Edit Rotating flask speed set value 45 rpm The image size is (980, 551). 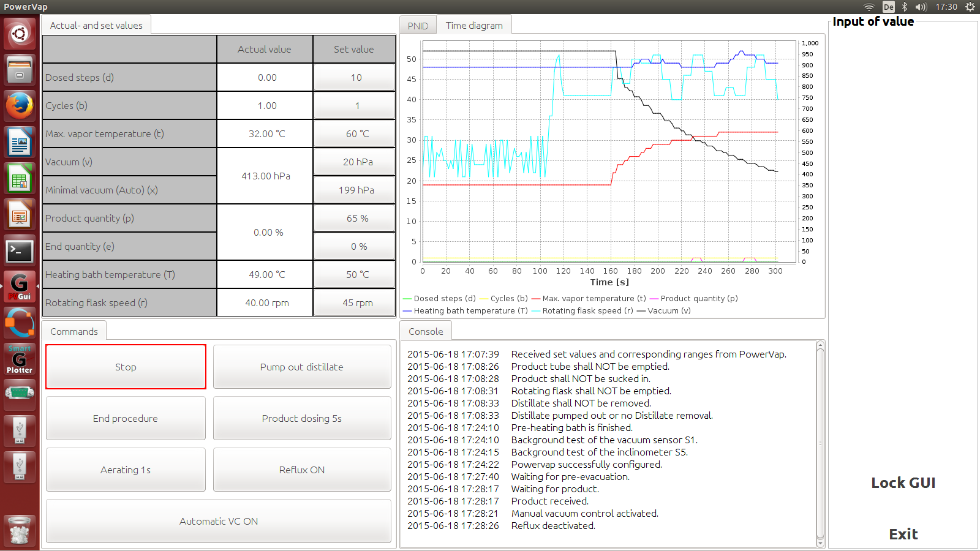coord(355,302)
